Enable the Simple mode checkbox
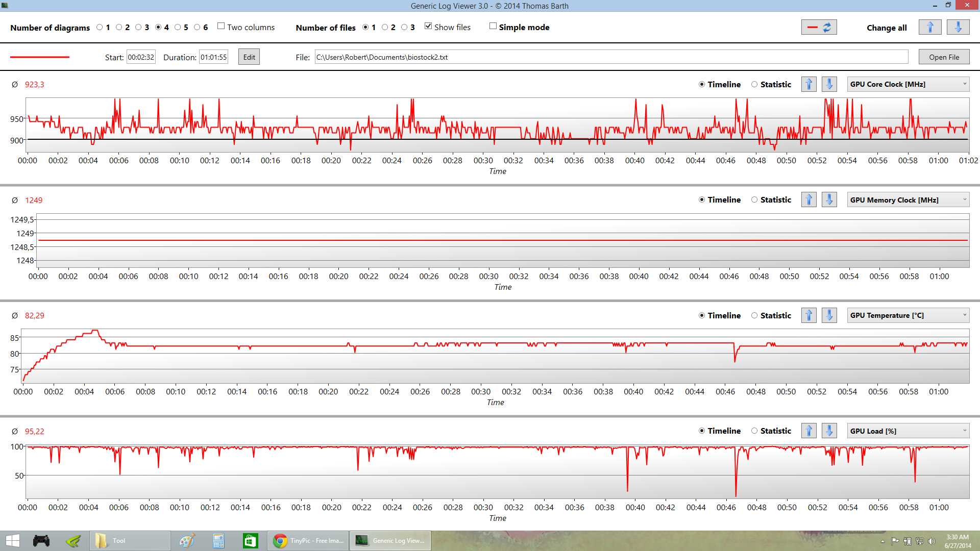 [x=493, y=27]
